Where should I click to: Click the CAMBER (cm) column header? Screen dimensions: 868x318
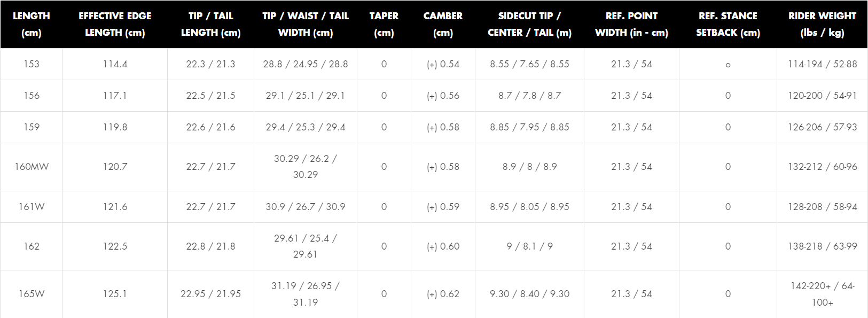tap(443, 24)
